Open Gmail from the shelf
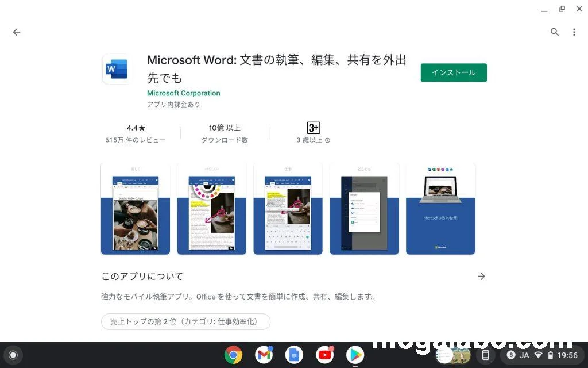 [x=264, y=355]
